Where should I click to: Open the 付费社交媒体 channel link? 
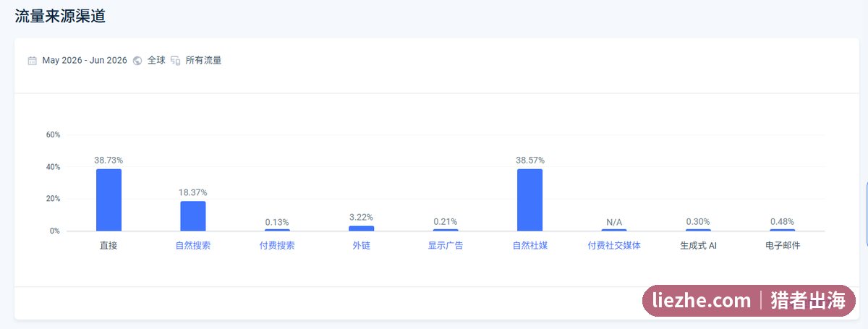coord(614,246)
